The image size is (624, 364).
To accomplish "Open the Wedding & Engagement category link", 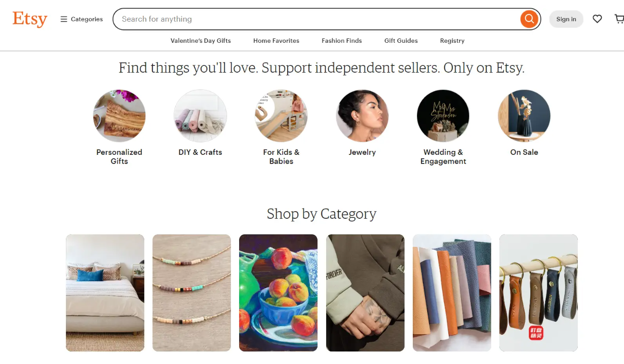I will click(x=443, y=157).
